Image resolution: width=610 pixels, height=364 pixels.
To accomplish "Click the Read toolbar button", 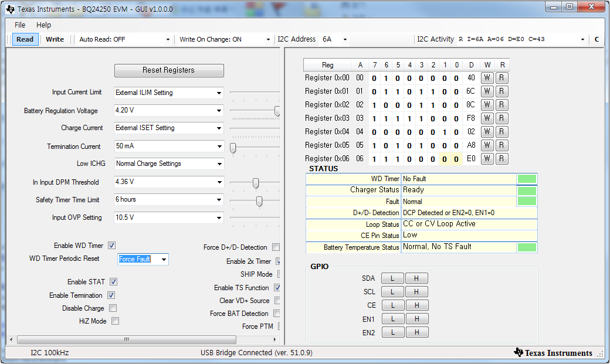I will (25, 39).
